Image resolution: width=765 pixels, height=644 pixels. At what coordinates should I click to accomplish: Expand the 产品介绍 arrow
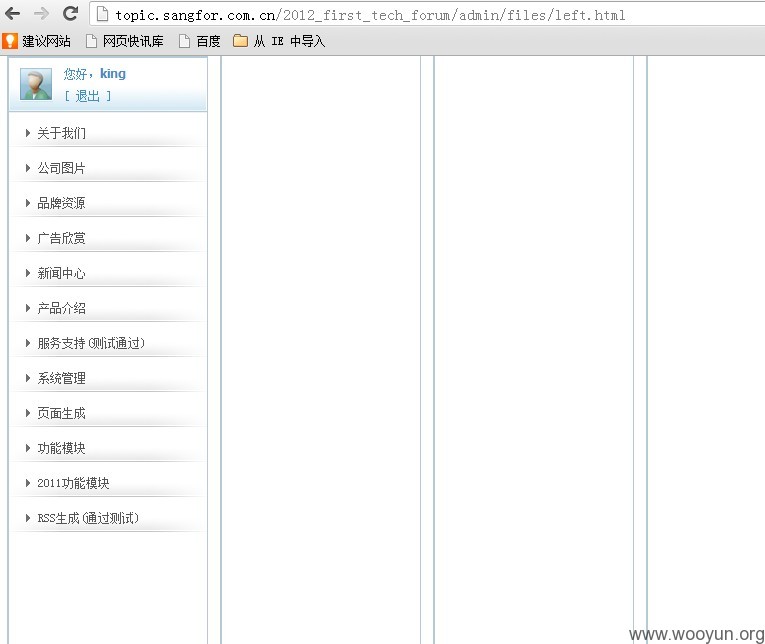point(28,308)
